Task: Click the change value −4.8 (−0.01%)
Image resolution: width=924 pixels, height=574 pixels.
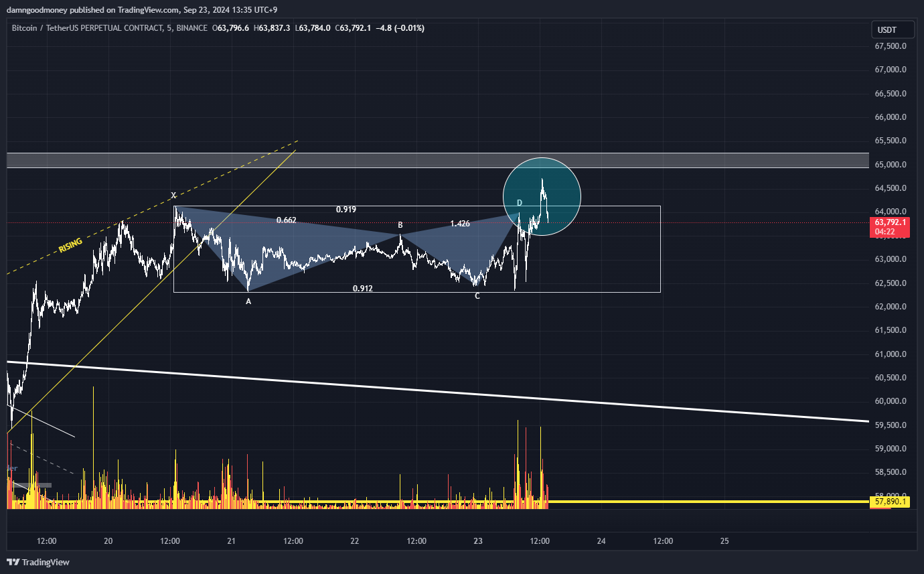Action: click(x=400, y=28)
